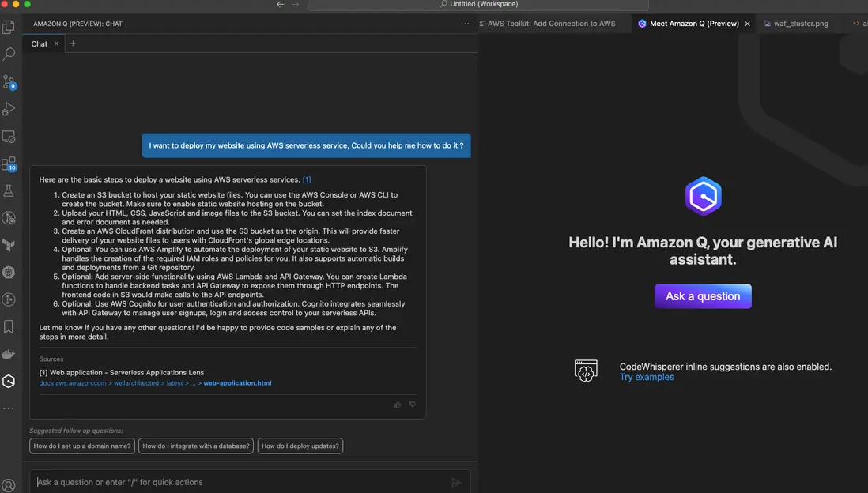Open the bookmarks view in activity bar
868x493 pixels.
pos(9,326)
